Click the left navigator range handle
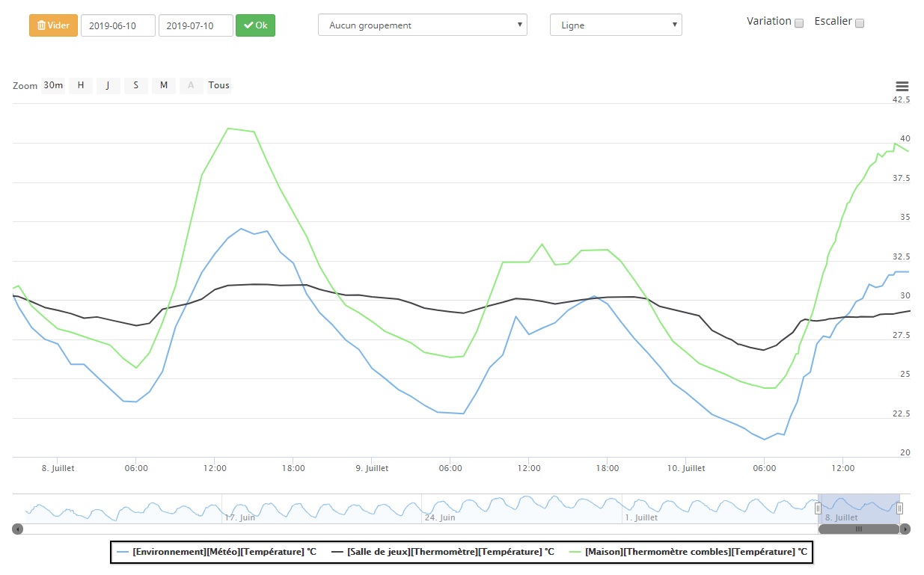924x575 pixels. click(818, 508)
